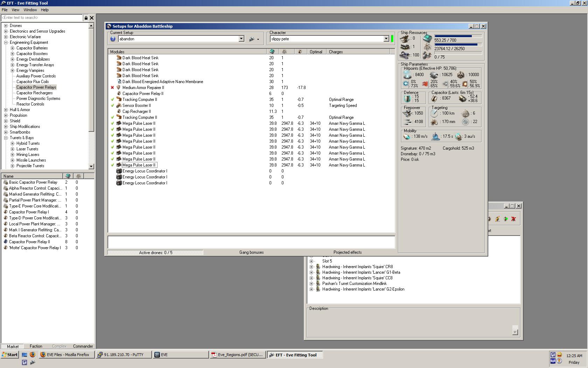Click the shield hitpoints icon showing 8400
Viewport: 588px width, 368px height.
(x=407, y=75)
